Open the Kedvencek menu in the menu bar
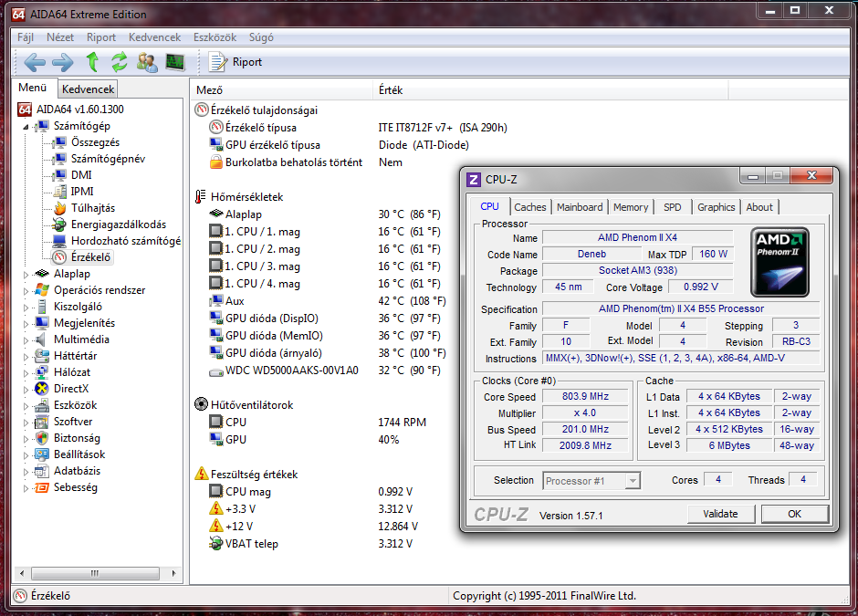 tap(155, 37)
